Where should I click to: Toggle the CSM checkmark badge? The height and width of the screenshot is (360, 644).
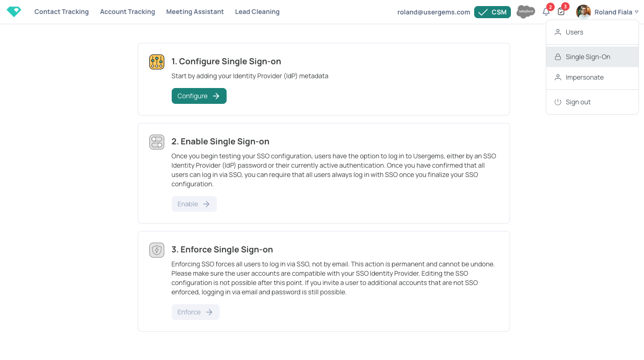[x=492, y=12]
